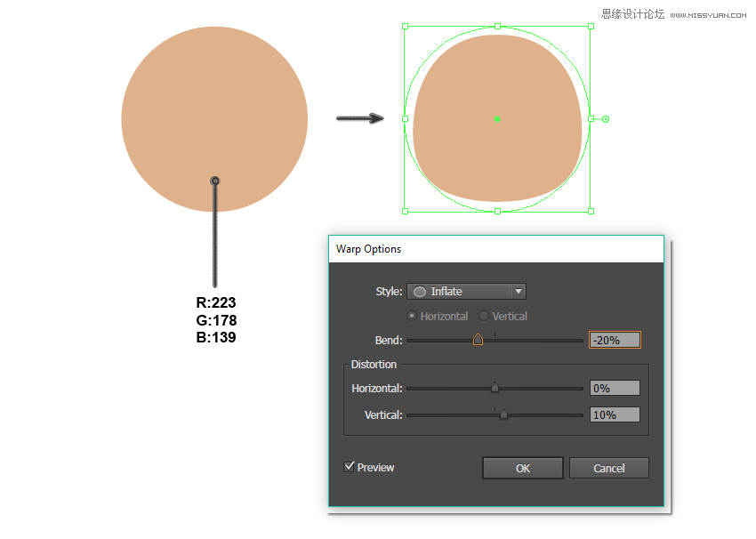Toggle the Preview checkbox
Viewport: 756px width, 539px height.
(349, 467)
